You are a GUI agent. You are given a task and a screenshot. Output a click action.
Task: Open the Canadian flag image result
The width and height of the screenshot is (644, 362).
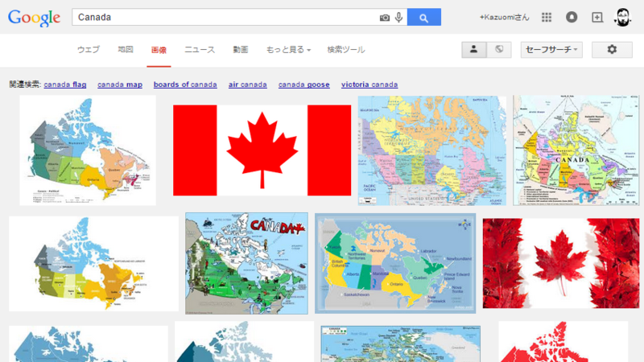(262, 150)
